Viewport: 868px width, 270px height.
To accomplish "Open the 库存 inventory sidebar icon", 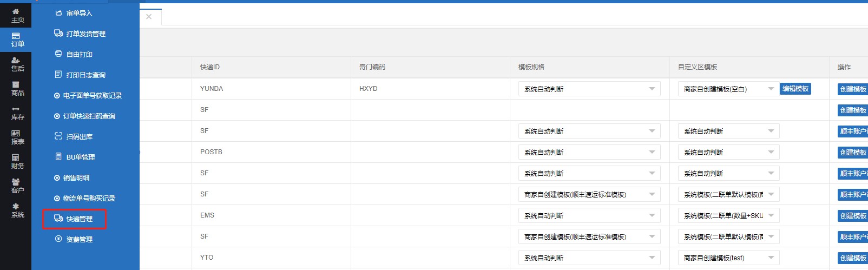I will (16, 113).
